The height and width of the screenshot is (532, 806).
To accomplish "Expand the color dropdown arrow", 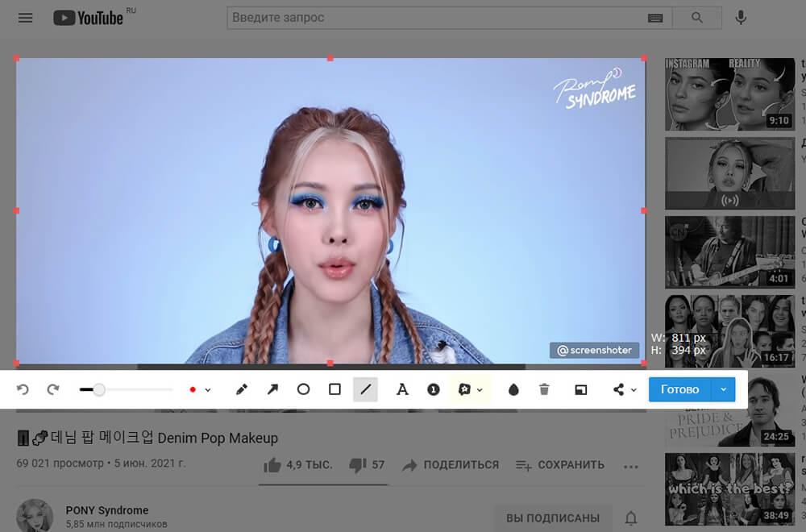I will tap(208, 390).
